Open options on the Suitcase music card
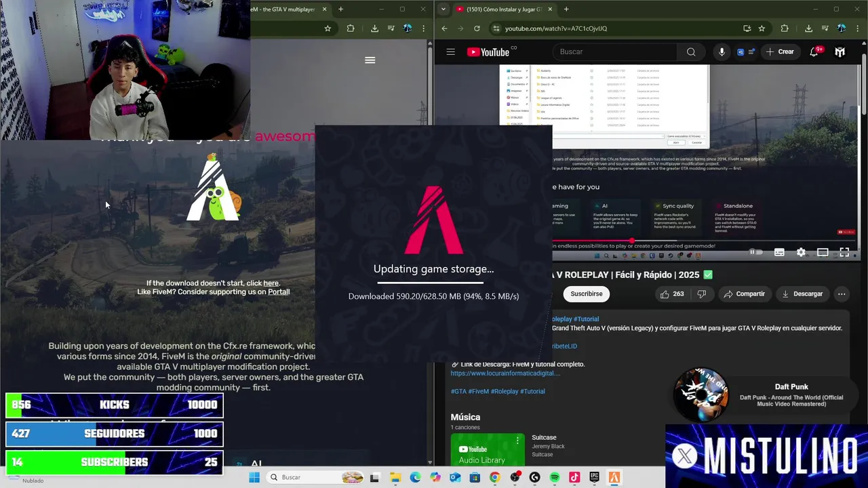Screen dimensions: 868x488 pyautogui.click(x=517, y=441)
